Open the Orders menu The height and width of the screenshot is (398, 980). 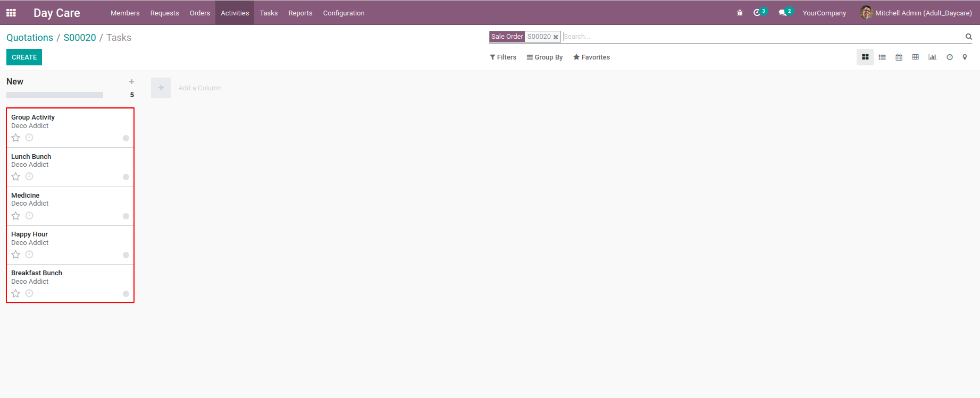(200, 13)
